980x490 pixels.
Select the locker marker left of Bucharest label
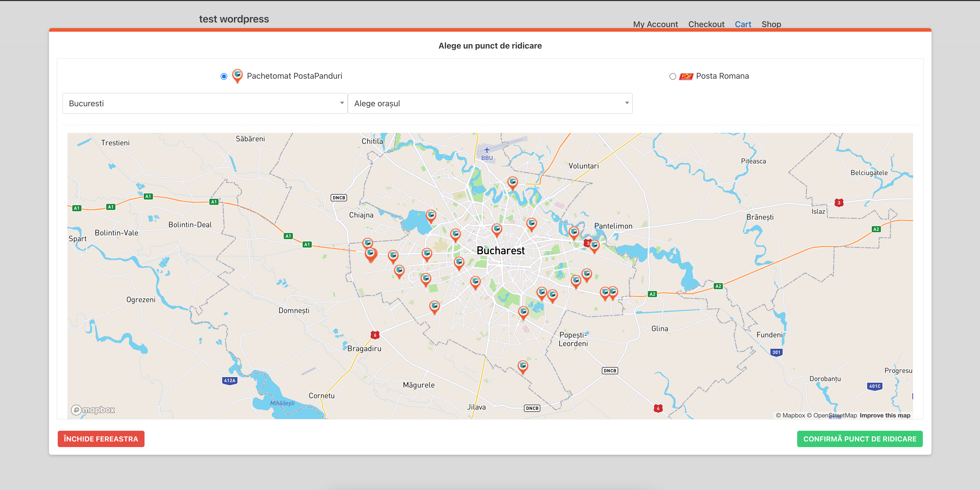[x=459, y=263]
